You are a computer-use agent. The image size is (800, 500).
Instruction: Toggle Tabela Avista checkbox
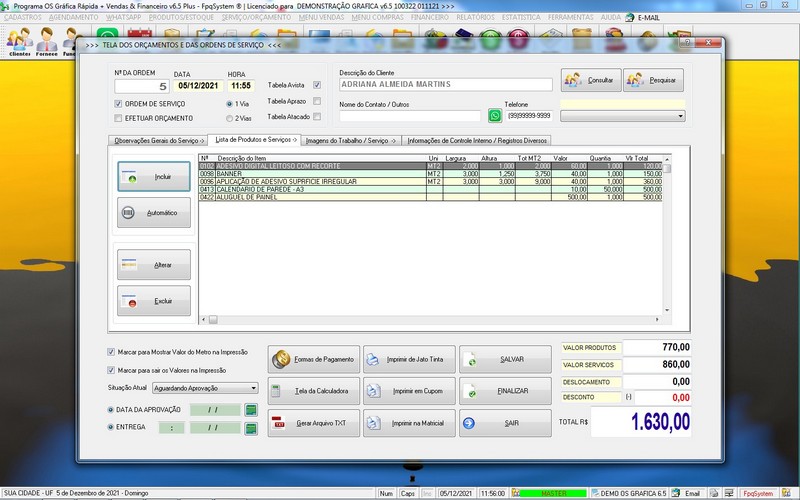click(317, 85)
